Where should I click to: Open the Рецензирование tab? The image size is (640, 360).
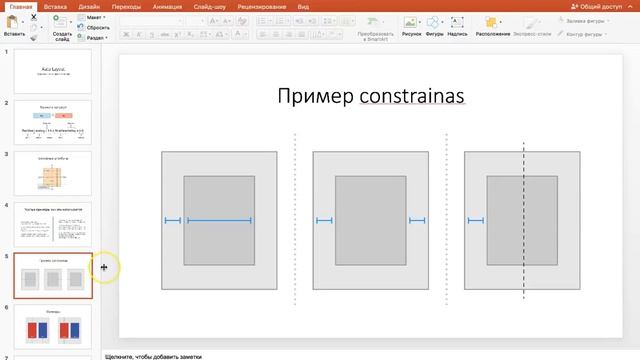coord(262,7)
